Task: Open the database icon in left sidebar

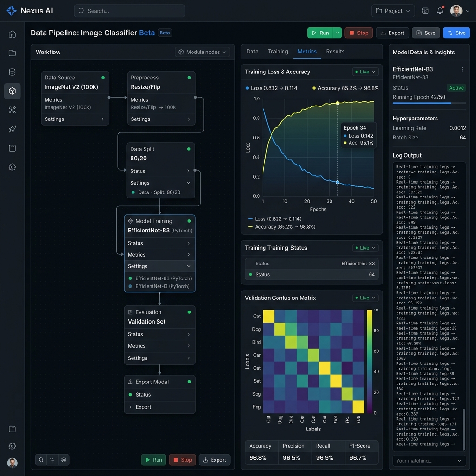Action: (x=12, y=72)
